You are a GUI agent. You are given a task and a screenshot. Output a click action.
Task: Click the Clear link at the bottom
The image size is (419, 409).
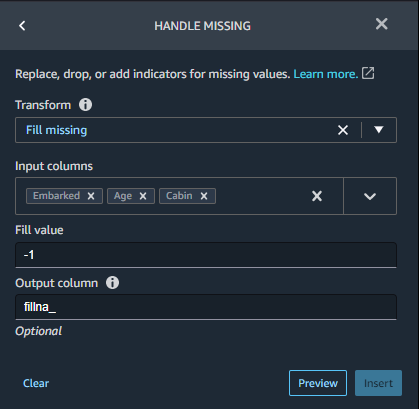(36, 383)
